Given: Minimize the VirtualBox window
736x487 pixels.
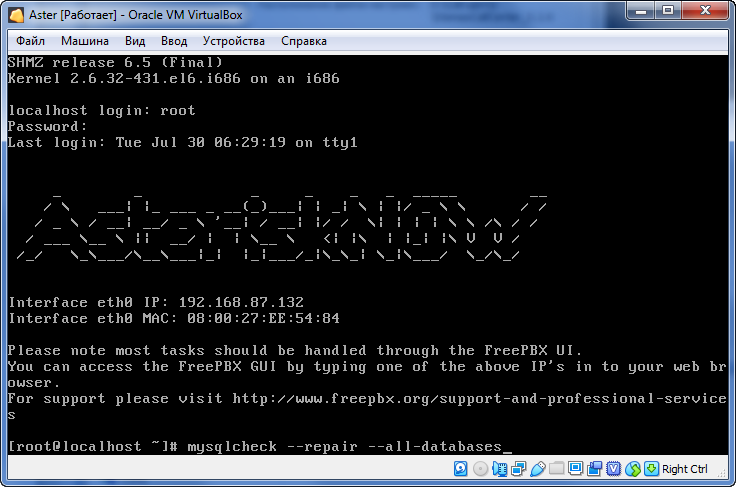Looking at the screenshot, I should coord(641,11).
